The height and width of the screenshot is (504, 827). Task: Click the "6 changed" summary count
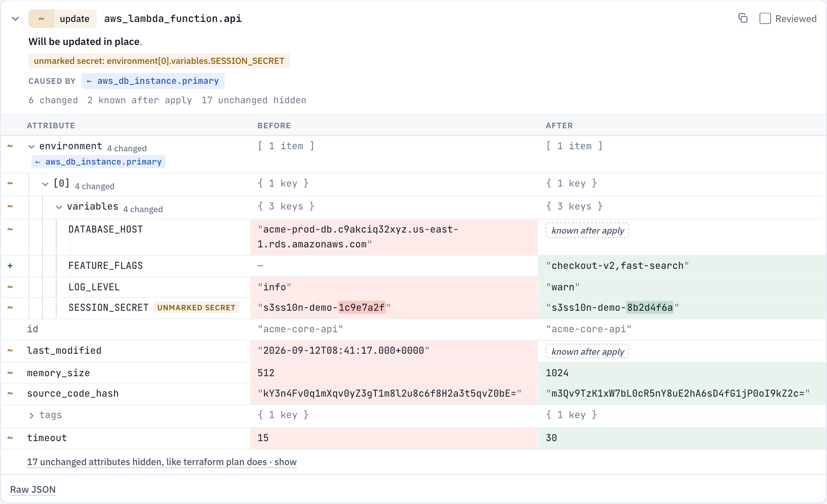(53, 100)
